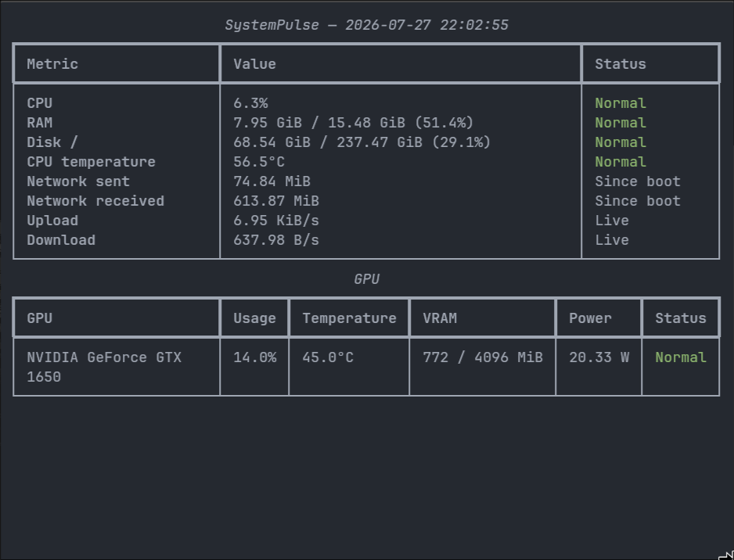Select the Temperature column header
The height and width of the screenshot is (560, 734).
(349, 318)
